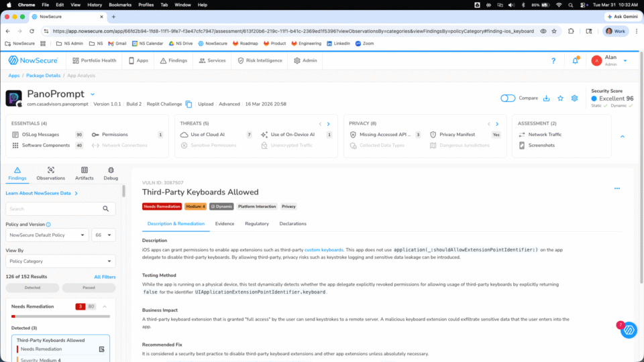Click the Third-Party Keyboards finding note icon

click(x=101, y=349)
